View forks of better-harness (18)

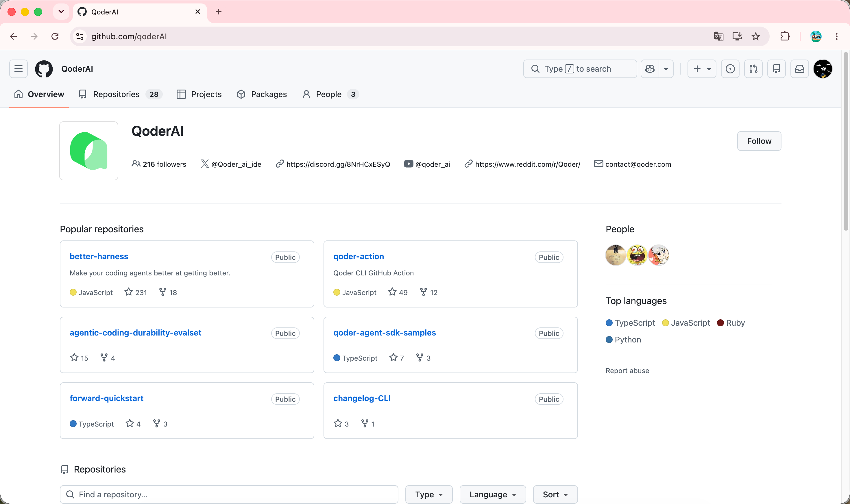coord(168,292)
